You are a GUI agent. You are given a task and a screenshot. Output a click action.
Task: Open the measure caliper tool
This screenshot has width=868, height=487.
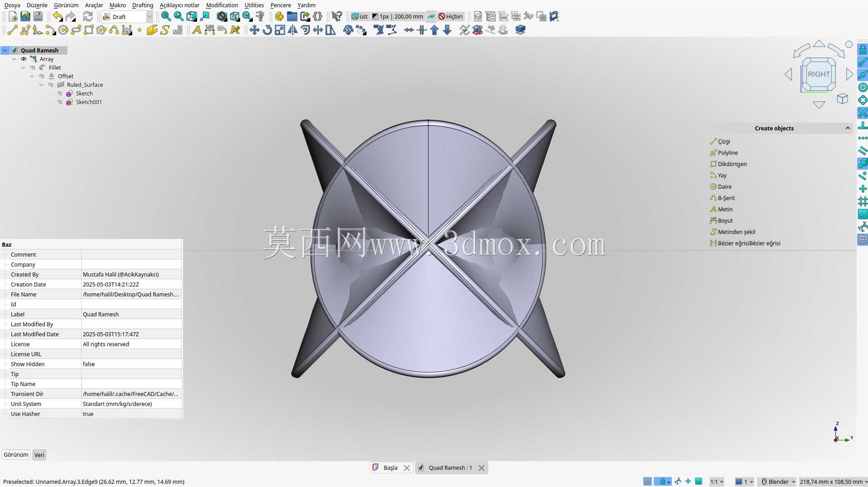click(260, 17)
